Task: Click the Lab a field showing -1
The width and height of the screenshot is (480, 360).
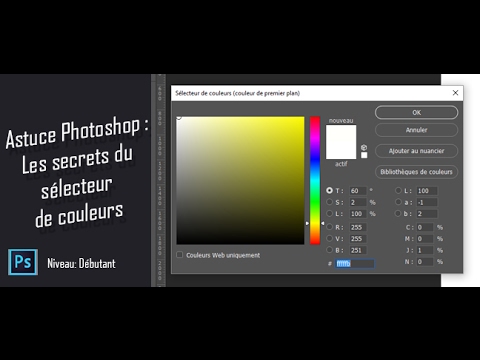Action: coord(427,202)
